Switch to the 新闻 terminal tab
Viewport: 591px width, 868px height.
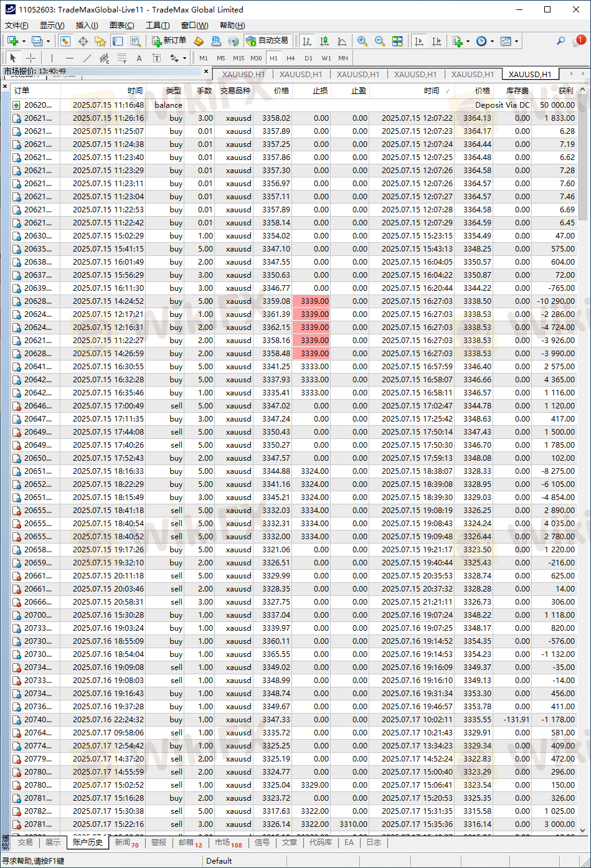click(x=126, y=842)
